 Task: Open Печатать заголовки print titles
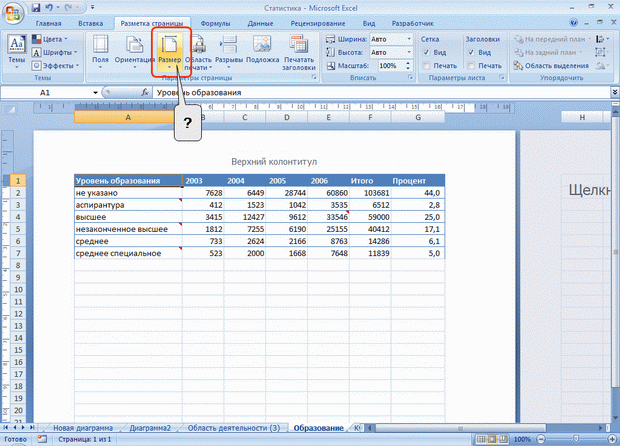pos(299,52)
